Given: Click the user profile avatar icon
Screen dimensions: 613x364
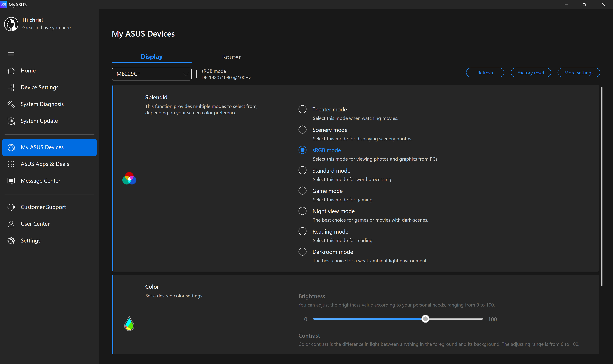Looking at the screenshot, I should pos(11,24).
